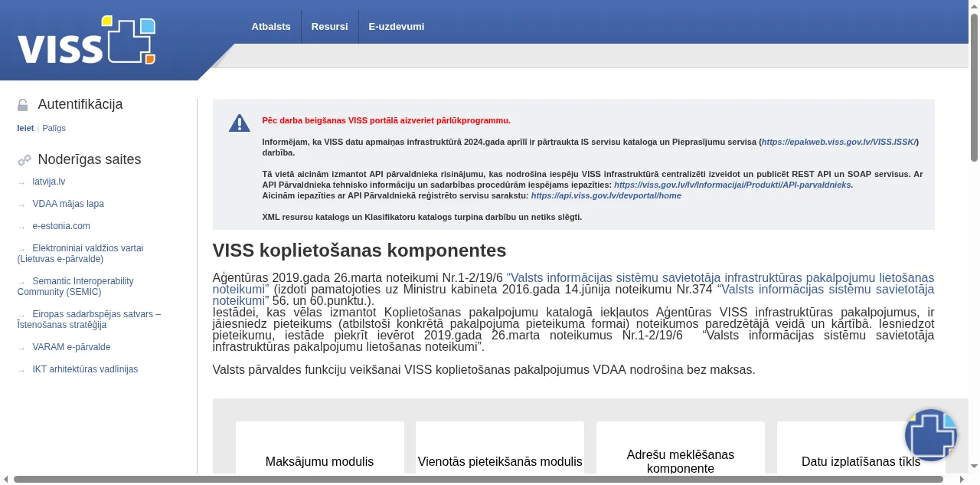Click the VISS logo in the header
Viewport: 980px width, 485px height.
pyautogui.click(x=87, y=41)
